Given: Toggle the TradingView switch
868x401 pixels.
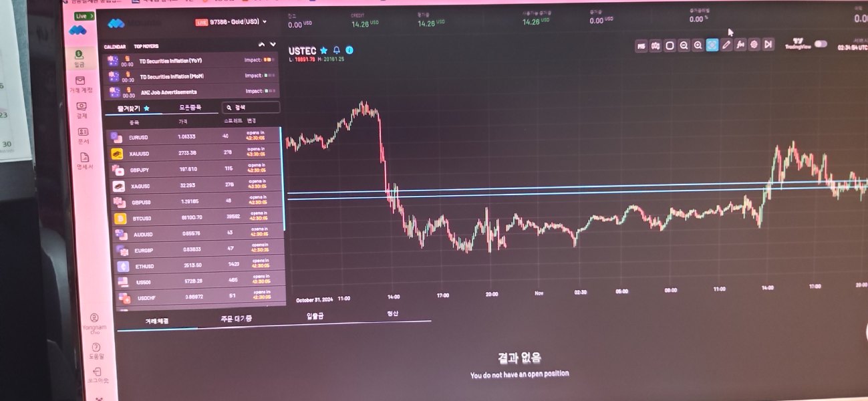Looking at the screenshot, I should 821,44.
